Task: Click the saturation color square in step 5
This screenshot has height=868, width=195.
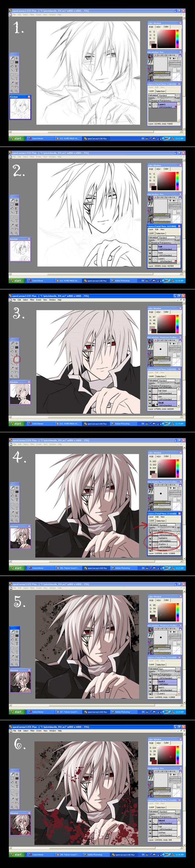Action: coord(167,612)
